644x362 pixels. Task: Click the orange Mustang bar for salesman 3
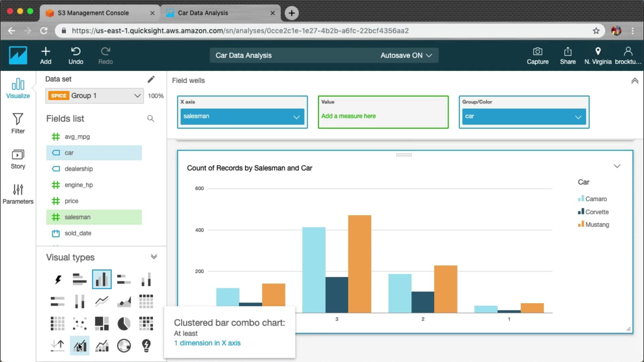pos(360,264)
